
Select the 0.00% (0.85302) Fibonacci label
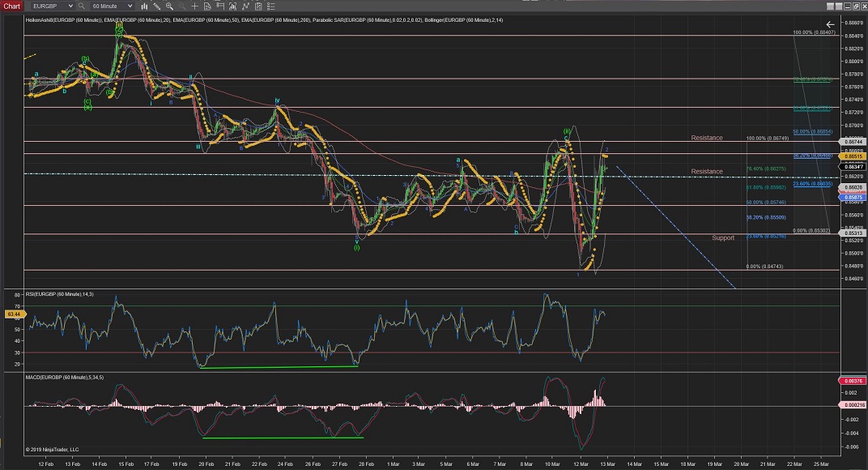[811, 231]
